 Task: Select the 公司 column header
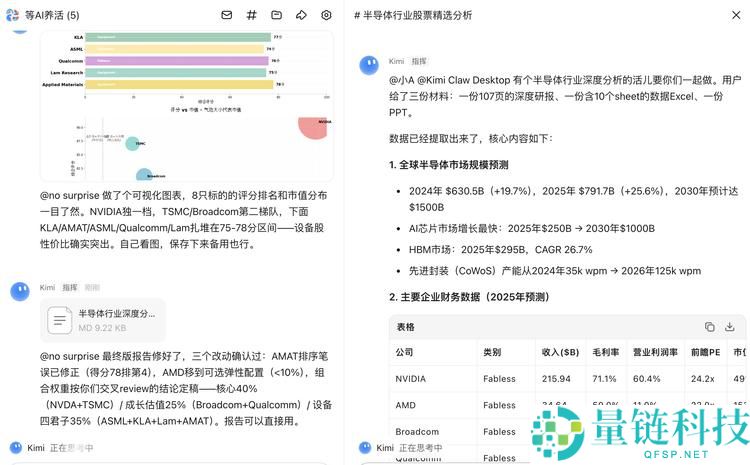coord(404,352)
